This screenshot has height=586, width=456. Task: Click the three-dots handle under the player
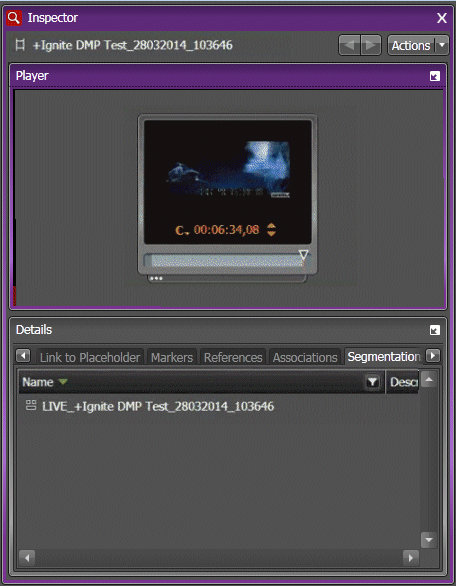[156, 278]
